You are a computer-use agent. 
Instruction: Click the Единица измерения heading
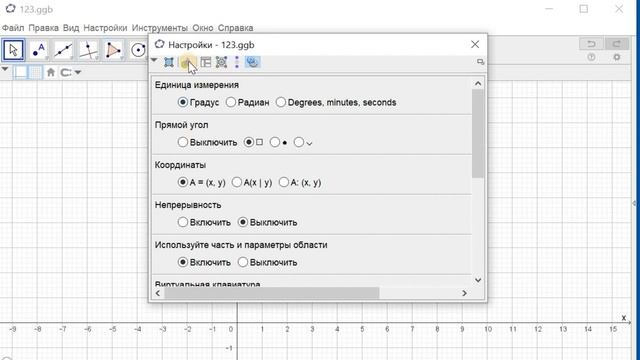pyautogui.click(x=197, y=85)
